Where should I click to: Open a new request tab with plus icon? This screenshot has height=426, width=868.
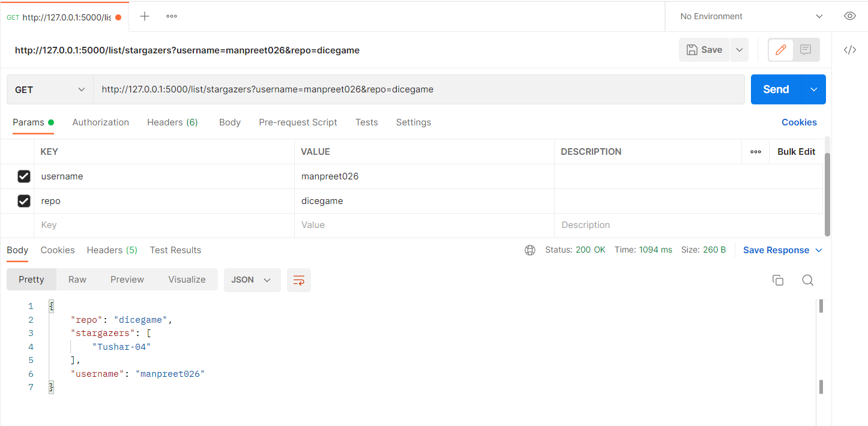click(144, 16)
